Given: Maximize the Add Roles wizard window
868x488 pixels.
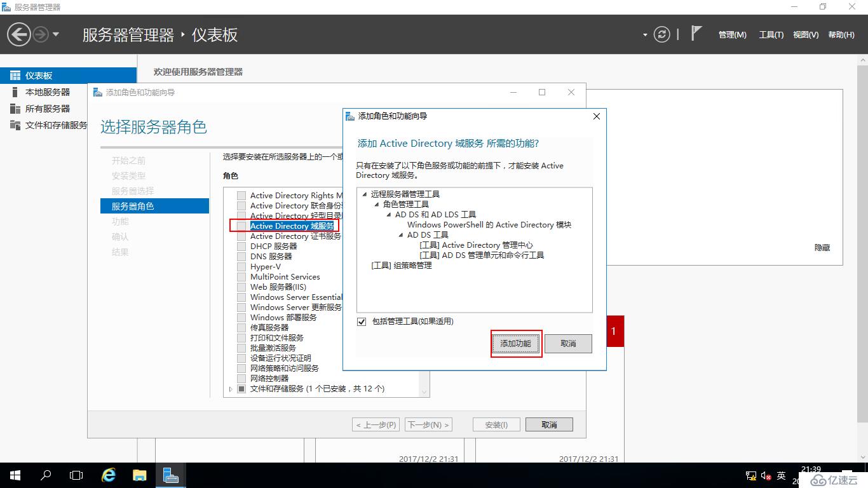Looking at the screenshot, I should click(x=542, y=92).
